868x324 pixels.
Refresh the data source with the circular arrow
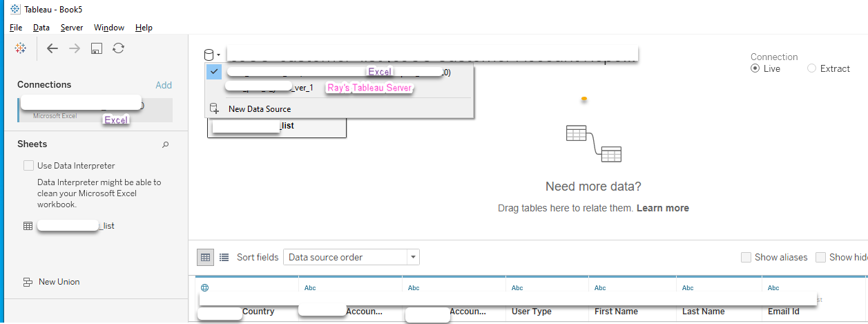[119, 48]
